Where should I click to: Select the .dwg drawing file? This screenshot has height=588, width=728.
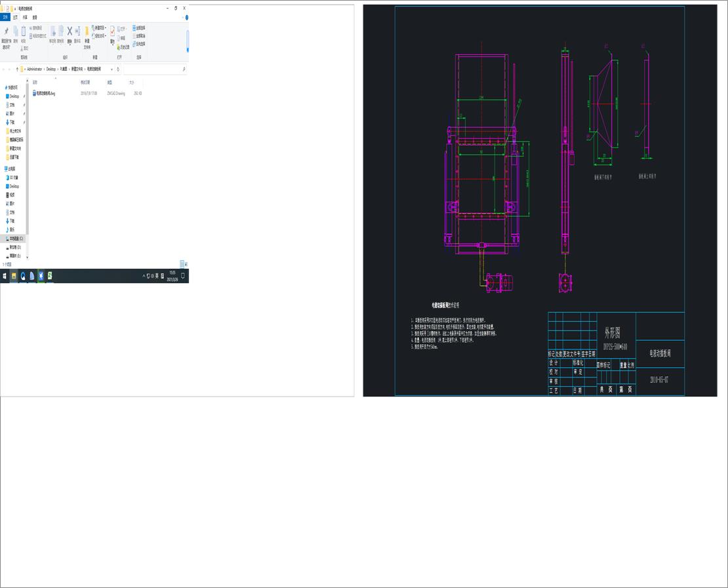click(45, 94)
